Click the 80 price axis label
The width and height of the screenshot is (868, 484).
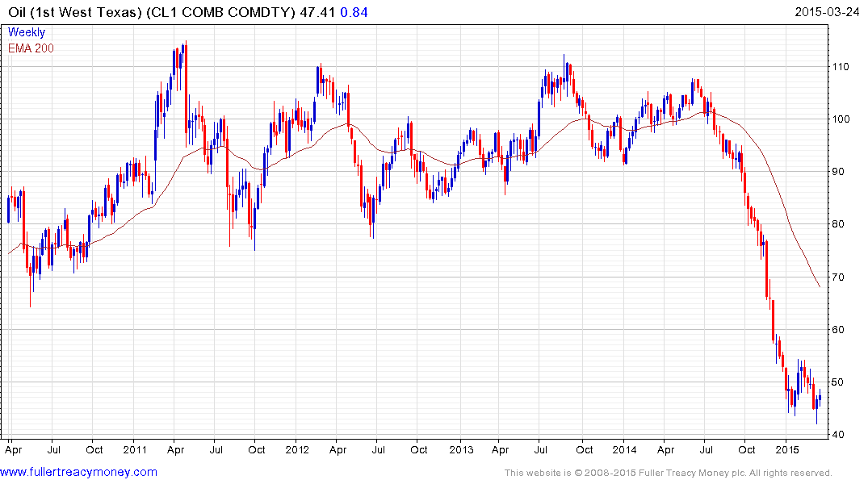(x=837, y=224)
